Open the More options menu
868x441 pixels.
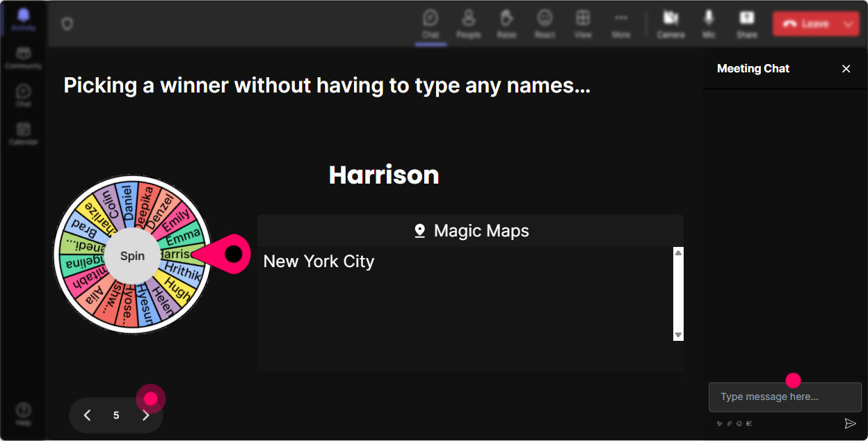point(621,24)
